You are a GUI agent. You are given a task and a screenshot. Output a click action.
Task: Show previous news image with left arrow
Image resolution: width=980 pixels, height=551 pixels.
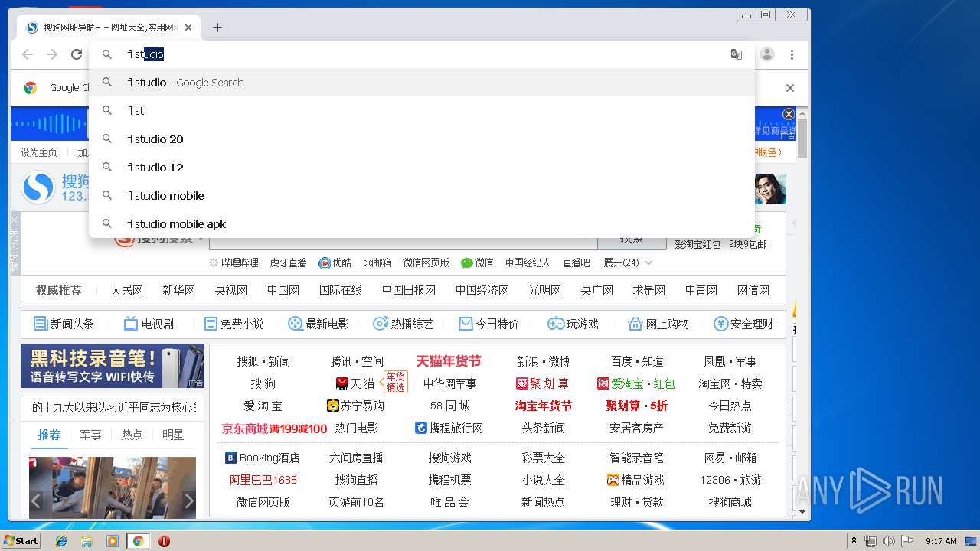(x=36, y=501)
